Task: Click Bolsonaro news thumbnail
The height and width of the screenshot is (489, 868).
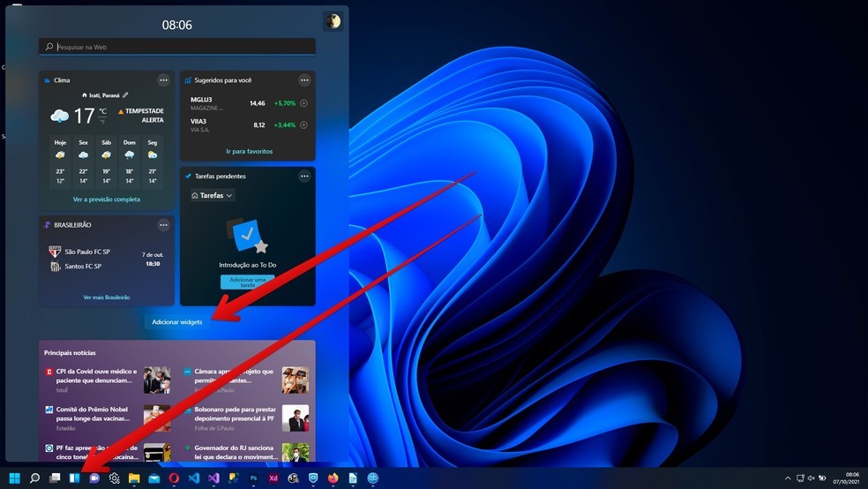Action: click(296, 418)
